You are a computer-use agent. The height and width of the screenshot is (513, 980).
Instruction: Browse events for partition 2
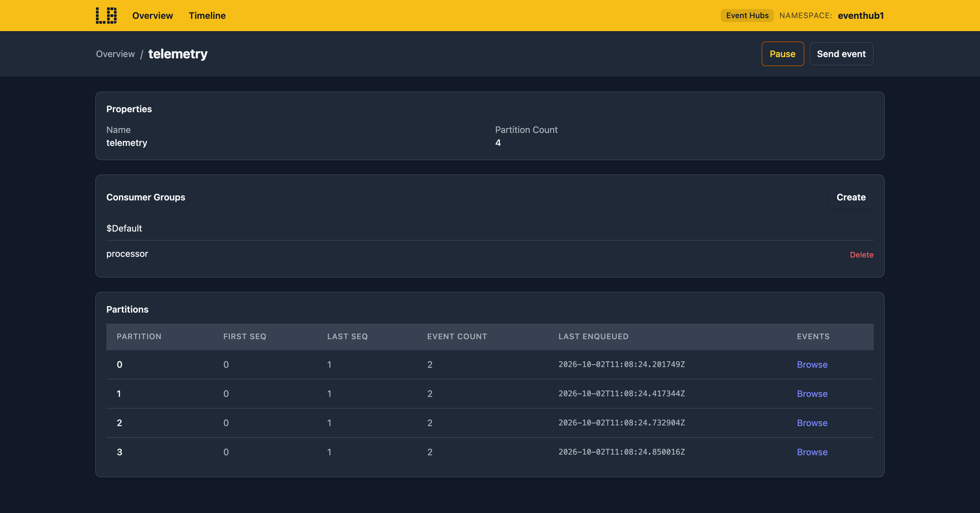[812, 423]
